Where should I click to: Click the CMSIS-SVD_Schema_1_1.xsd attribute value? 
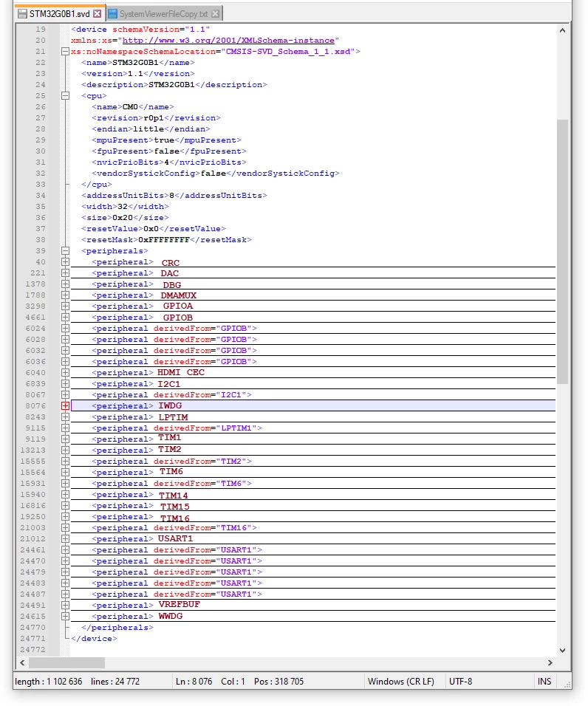[287, 52]
